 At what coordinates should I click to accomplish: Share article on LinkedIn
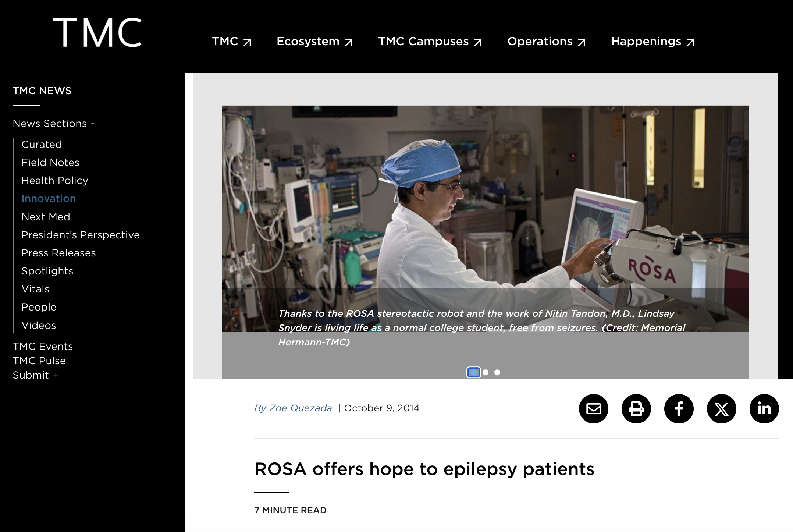click(764, 409)
